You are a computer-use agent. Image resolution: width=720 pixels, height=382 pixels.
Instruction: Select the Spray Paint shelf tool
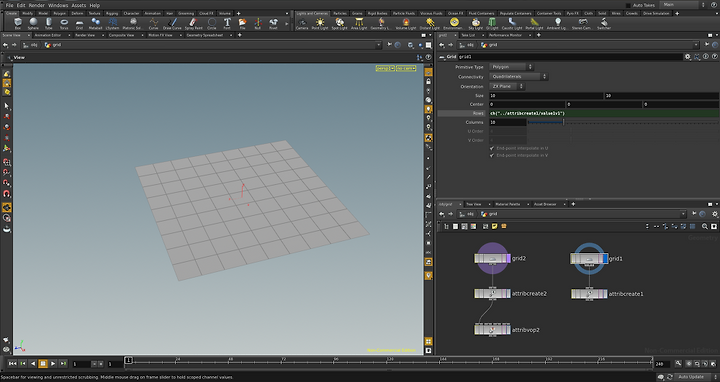(193, 23)
